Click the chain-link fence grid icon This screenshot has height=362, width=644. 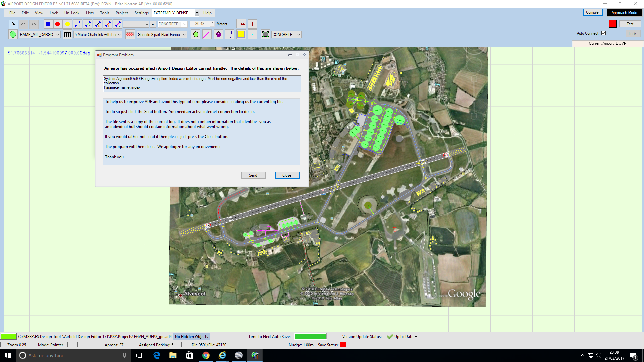pyautogui.click(x=68, y=34)
